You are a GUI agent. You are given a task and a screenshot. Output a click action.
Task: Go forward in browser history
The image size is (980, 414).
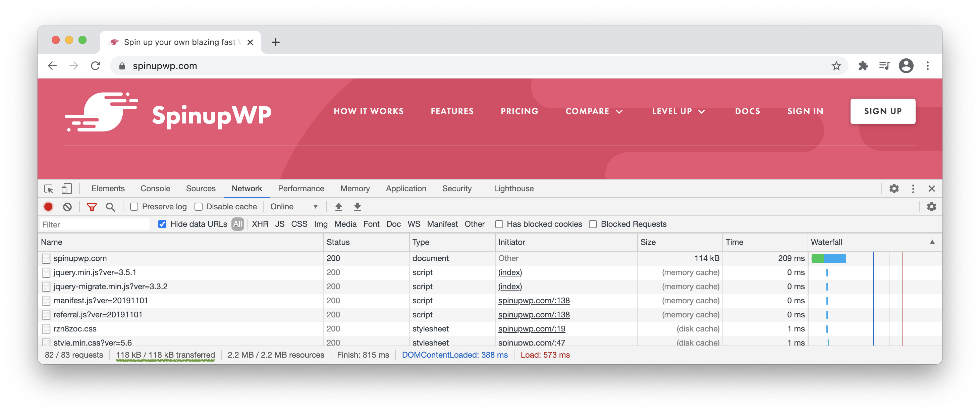click(x=74, y=66)
